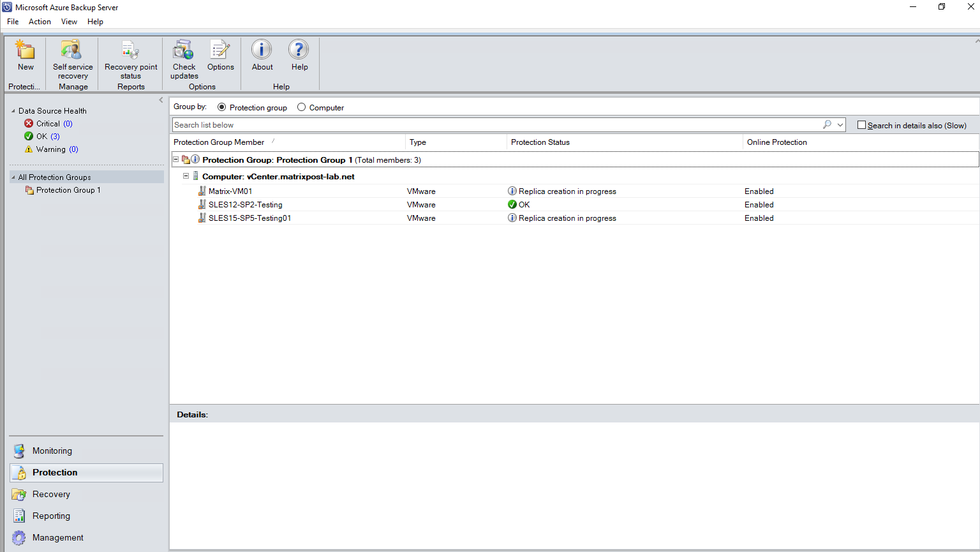Click the info icon in Matrix-VM01 status
The height and width of the screenshot is (552, 980).
click(x=512, y=191)
